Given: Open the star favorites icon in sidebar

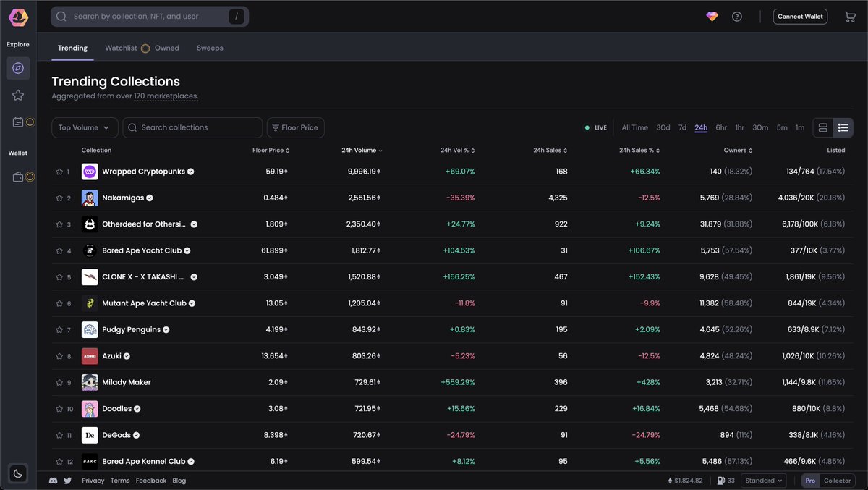Looking at the screenshot, I should 18,95.
